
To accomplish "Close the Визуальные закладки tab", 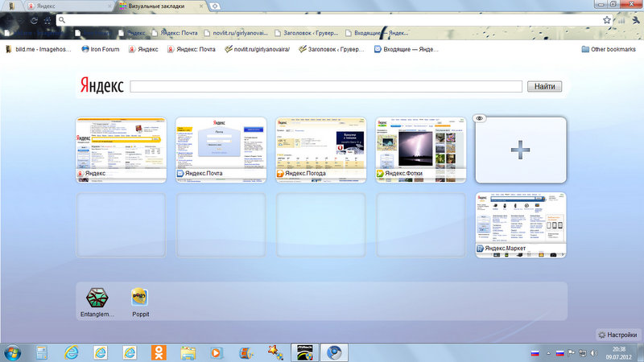I will click(201, 6).
